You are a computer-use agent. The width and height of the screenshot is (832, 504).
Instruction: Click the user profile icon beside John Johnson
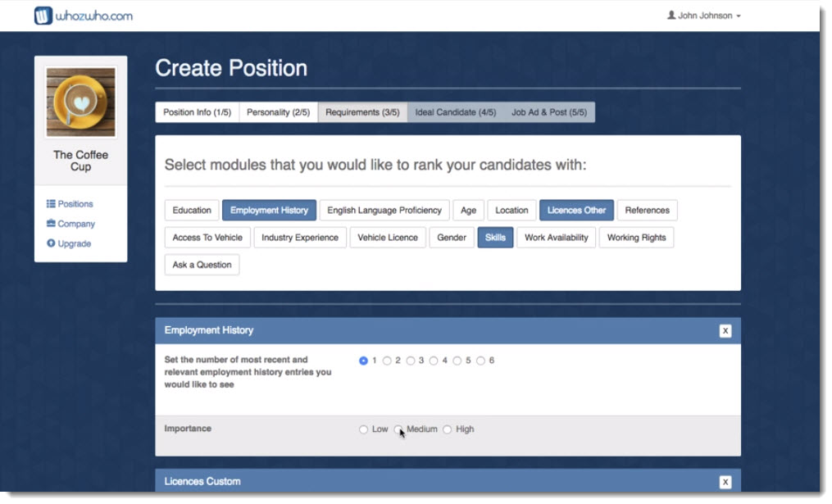(x=671, y=16)
